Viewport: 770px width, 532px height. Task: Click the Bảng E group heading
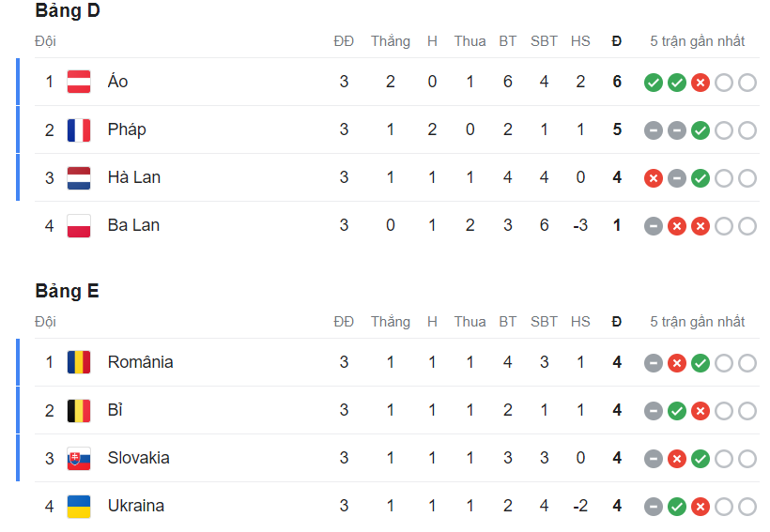tap(68, 291)
